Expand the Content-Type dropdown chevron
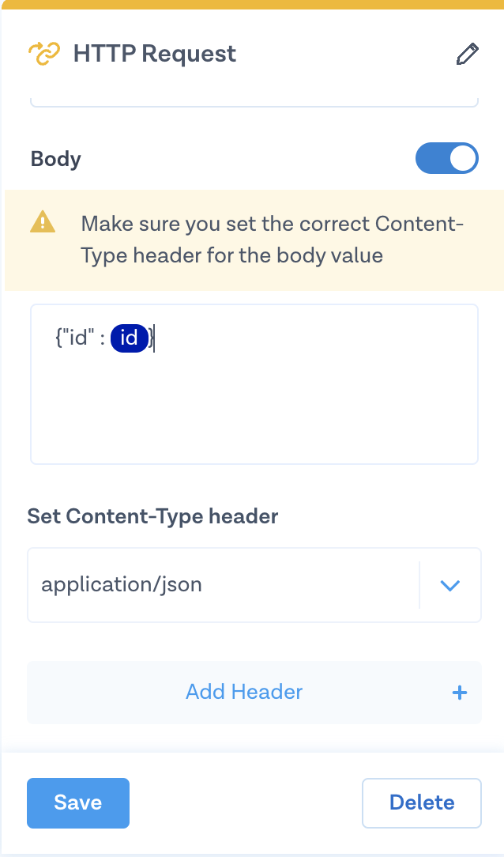This screenshot has height=857, width=504. 449,585
